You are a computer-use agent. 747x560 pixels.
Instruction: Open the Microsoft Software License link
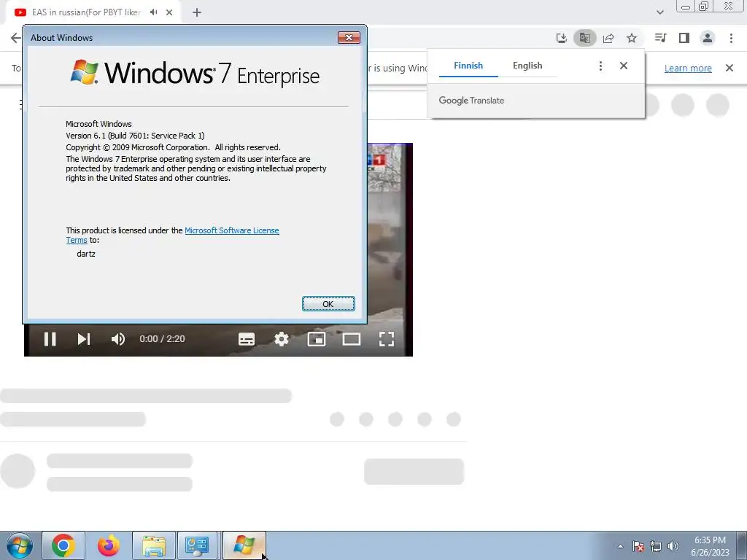(x=231, y=230)
